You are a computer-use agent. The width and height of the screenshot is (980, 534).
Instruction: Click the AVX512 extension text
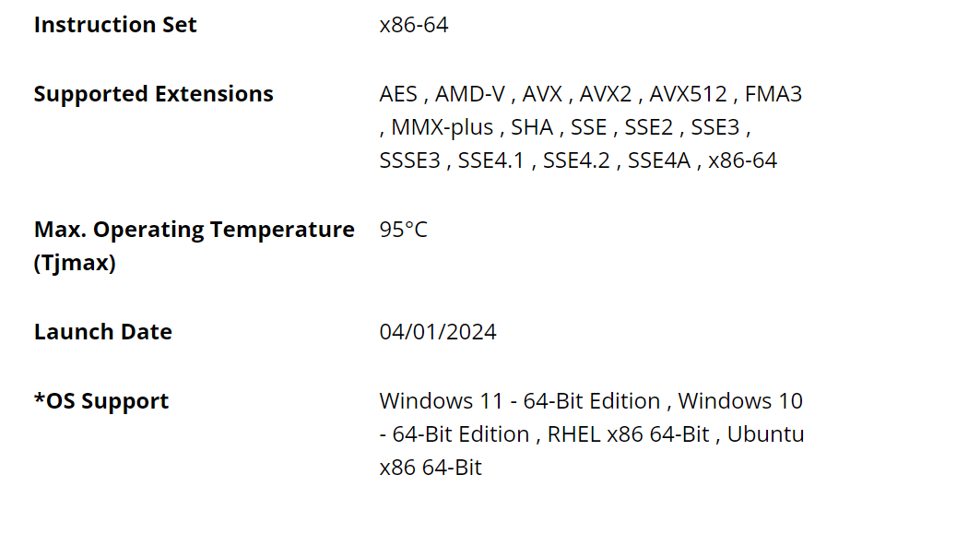[x=688, y=94]
